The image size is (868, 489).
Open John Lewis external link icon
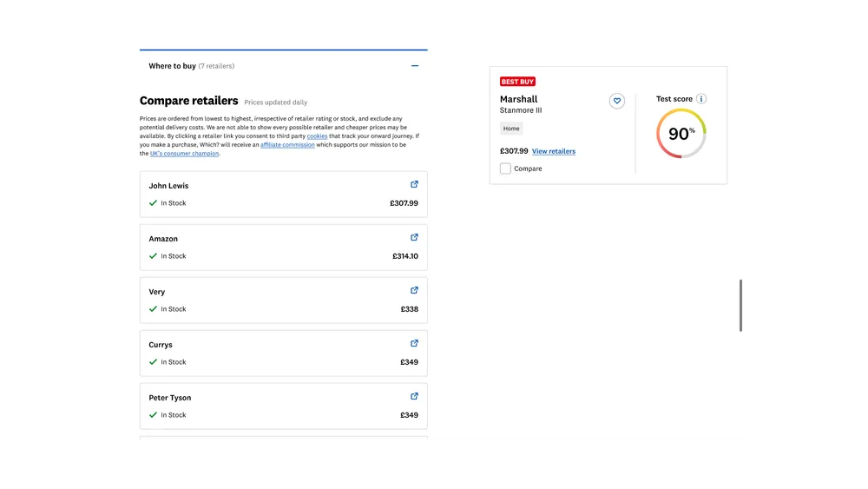[x=414, y=184]
